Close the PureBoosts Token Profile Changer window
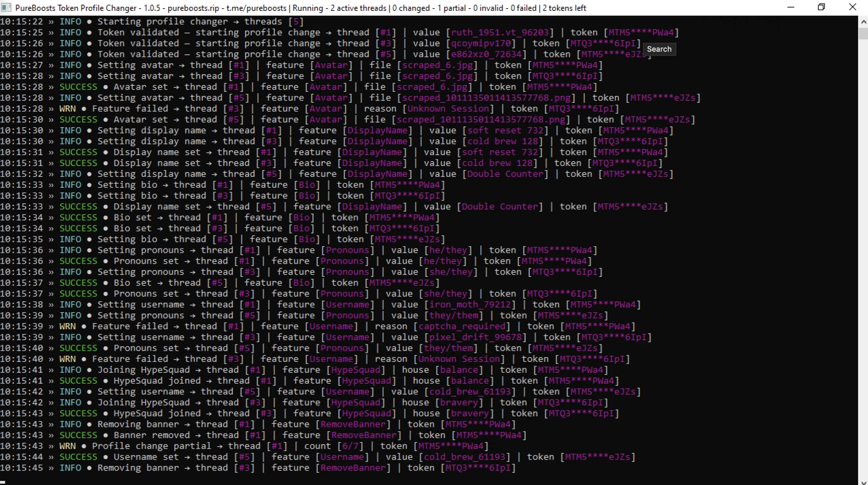This screenshot has height=485, width=868. [x=853, y=7]
